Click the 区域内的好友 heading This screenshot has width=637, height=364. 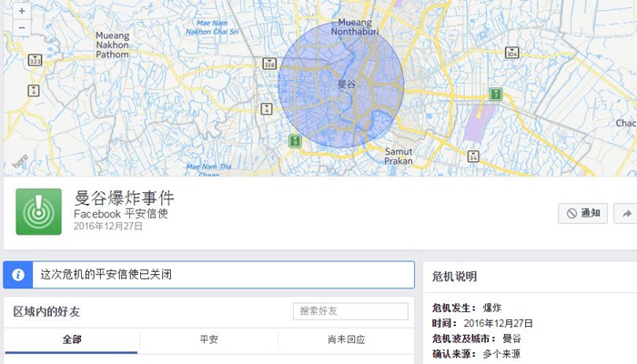46,311
